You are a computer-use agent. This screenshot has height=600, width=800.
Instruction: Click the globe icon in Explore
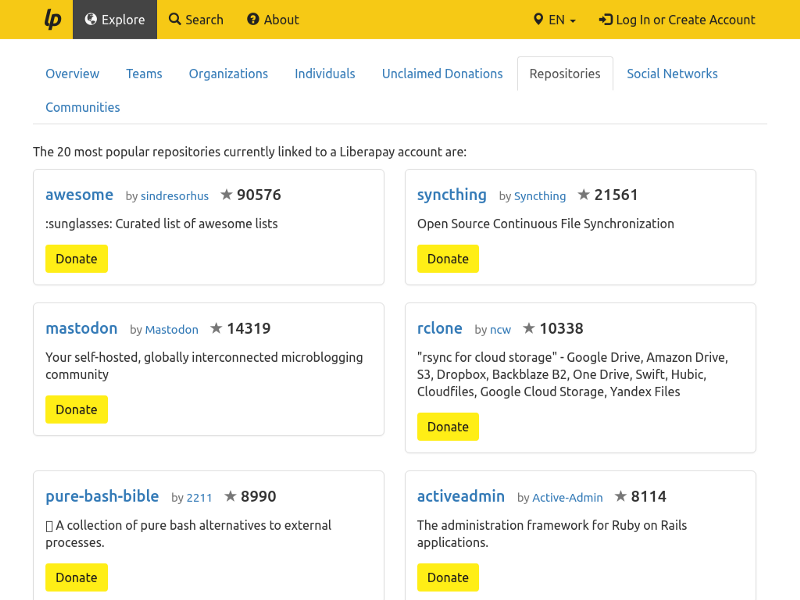[91, 19]
